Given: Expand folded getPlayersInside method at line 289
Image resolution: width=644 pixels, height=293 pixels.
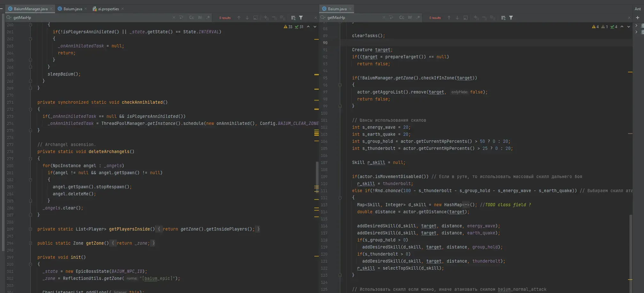Looking at the screenshot, I should point(30,229).
